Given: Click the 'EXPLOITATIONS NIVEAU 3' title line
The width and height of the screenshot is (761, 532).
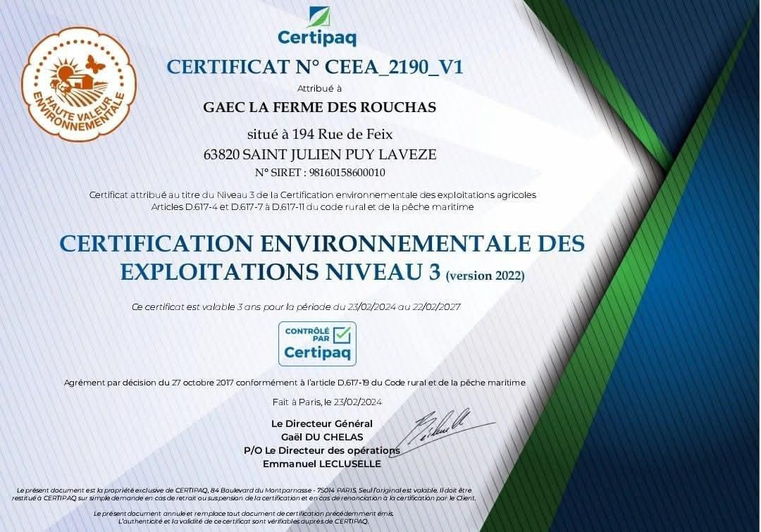Looking at the screenshot, I should pos(280,272).
